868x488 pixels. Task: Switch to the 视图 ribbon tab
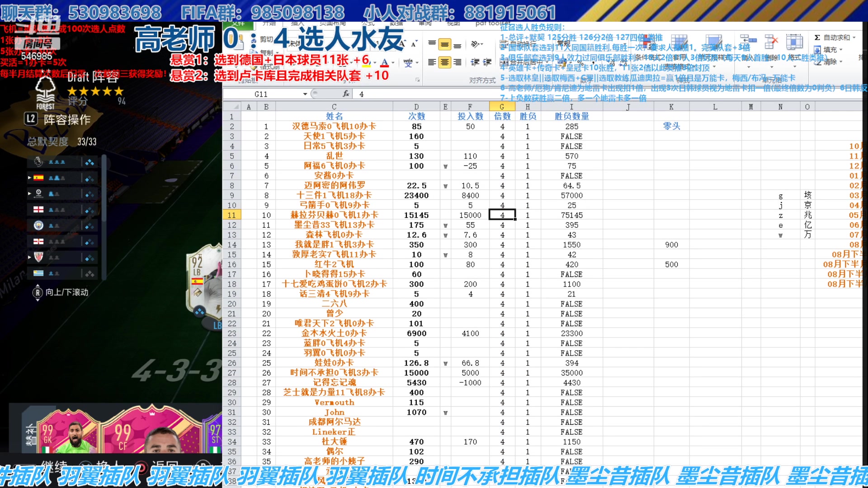click(x=453, y=23)
